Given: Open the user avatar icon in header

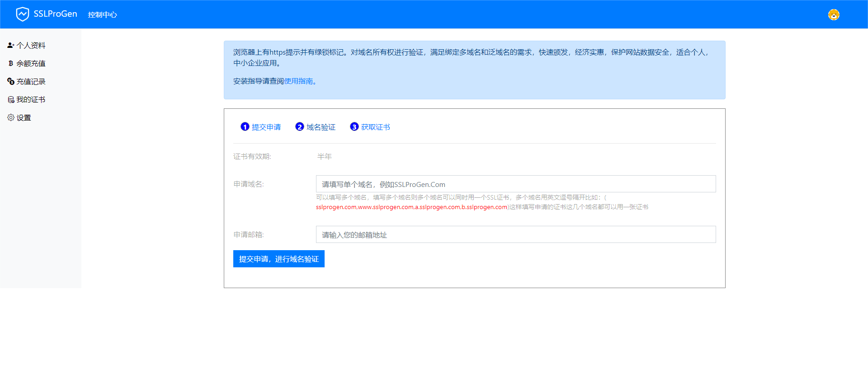Looking at the screenshot, I should tap(834, 14).
